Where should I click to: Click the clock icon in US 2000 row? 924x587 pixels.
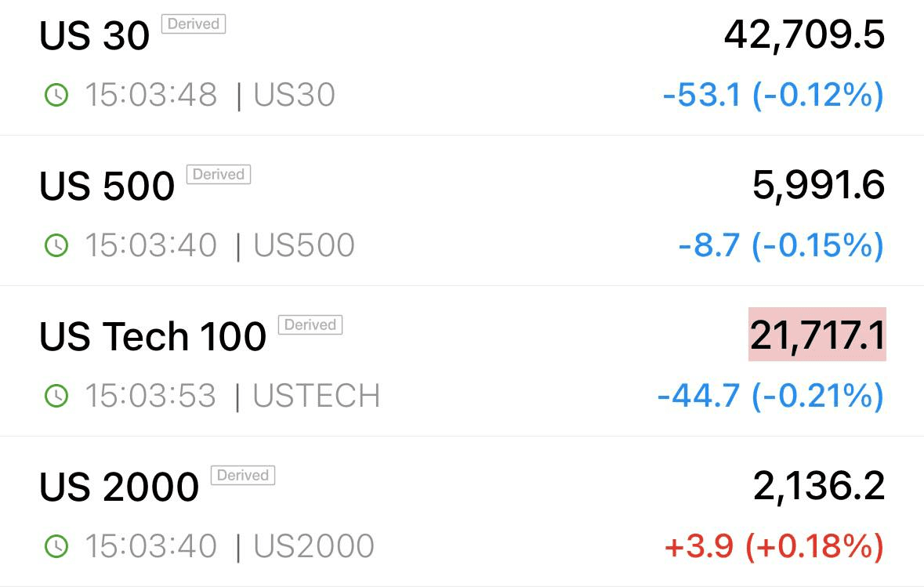pyautogui.click(x=56, y=545)
